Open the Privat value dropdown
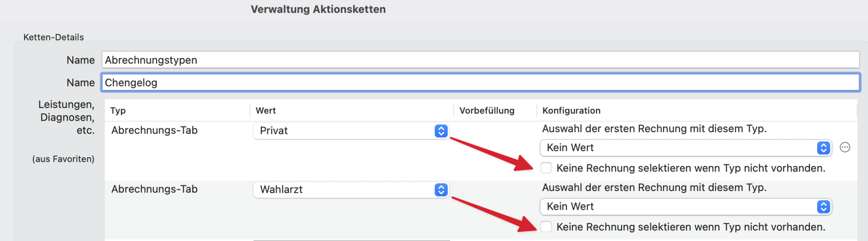The height and width of the screenshot is (241, 868). (351, 131)
